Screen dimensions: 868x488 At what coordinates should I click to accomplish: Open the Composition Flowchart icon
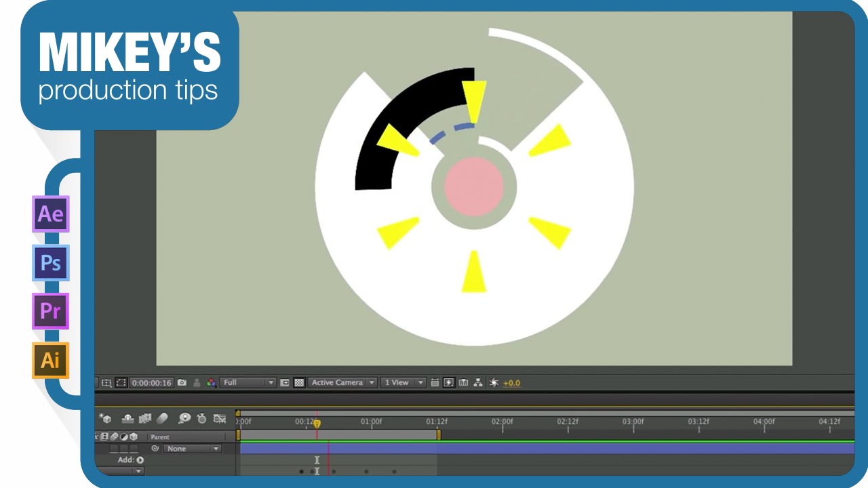(478, 383)
